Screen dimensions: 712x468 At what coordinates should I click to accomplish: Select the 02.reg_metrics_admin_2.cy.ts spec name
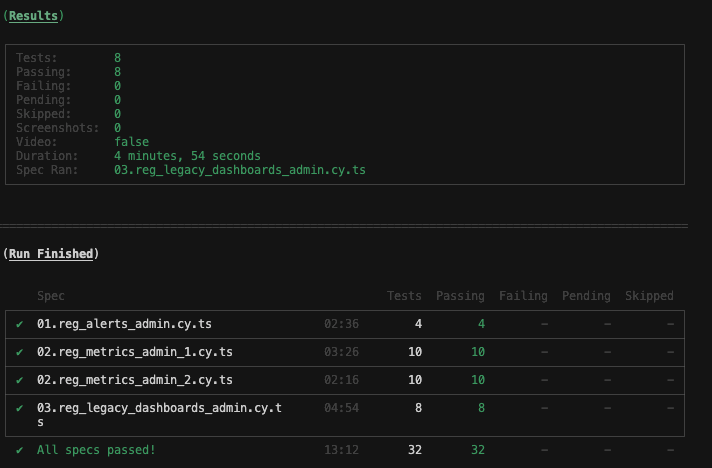tap(134, 380)
